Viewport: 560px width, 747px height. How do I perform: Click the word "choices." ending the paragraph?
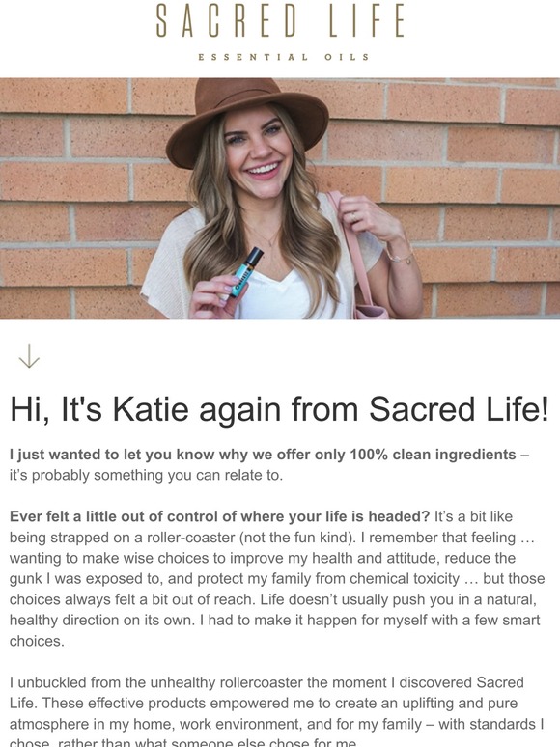click(x=37, y=641)
